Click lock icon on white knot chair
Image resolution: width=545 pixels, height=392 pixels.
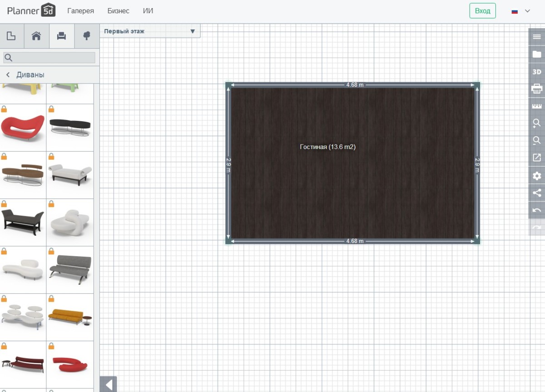tap(51, 204)
